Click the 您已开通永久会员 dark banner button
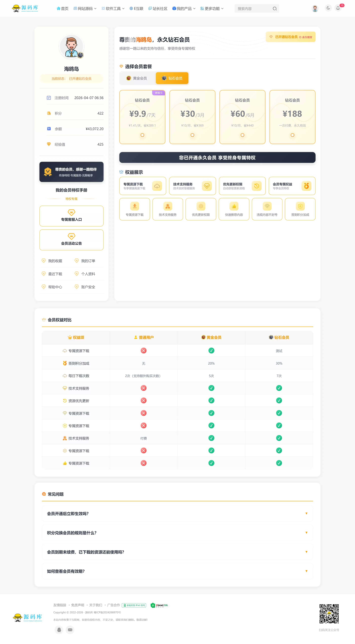Screen dimensions: 355x644 click(x=217, y=157)
